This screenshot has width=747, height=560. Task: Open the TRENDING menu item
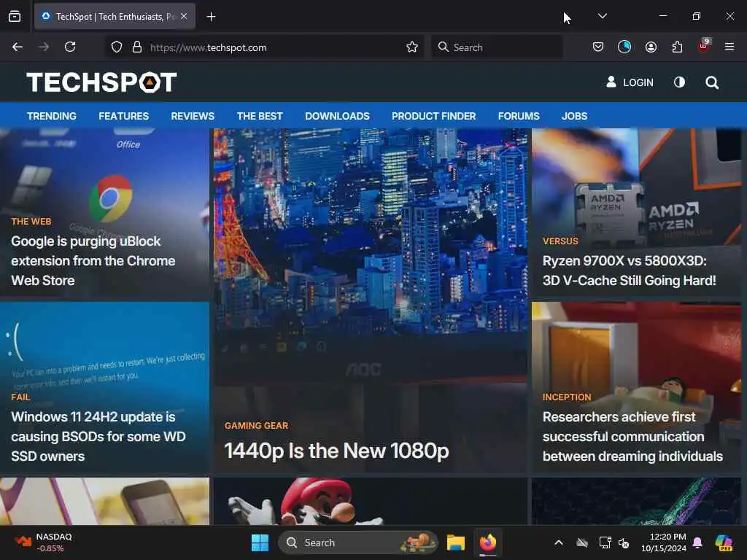pyautogui.click(x=52, y=116)
